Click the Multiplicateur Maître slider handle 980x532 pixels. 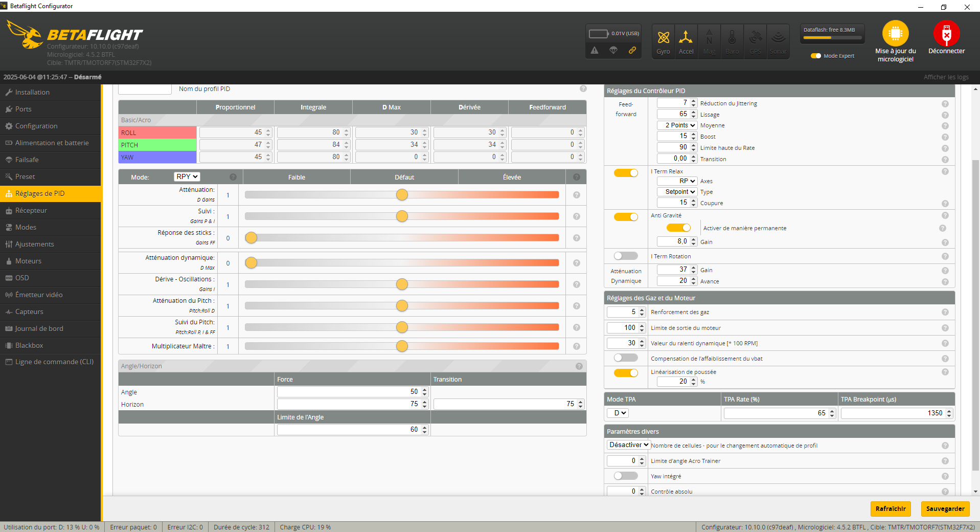[x=402, y=346]
